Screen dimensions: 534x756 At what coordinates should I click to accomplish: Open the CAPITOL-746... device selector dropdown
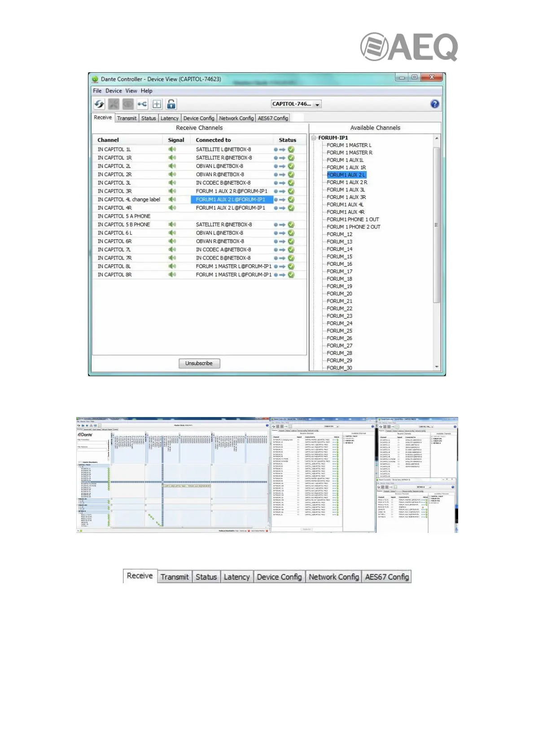[x=296, y=104]
